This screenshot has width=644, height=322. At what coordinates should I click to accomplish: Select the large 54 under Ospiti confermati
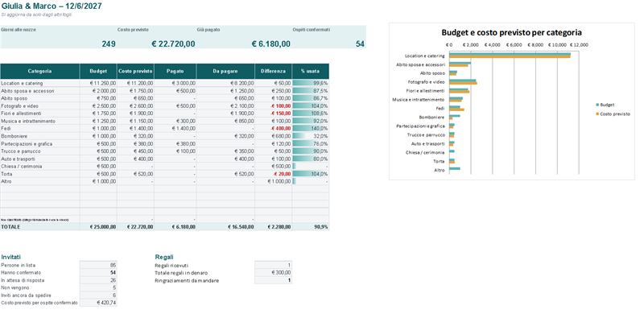click(360, 44)
